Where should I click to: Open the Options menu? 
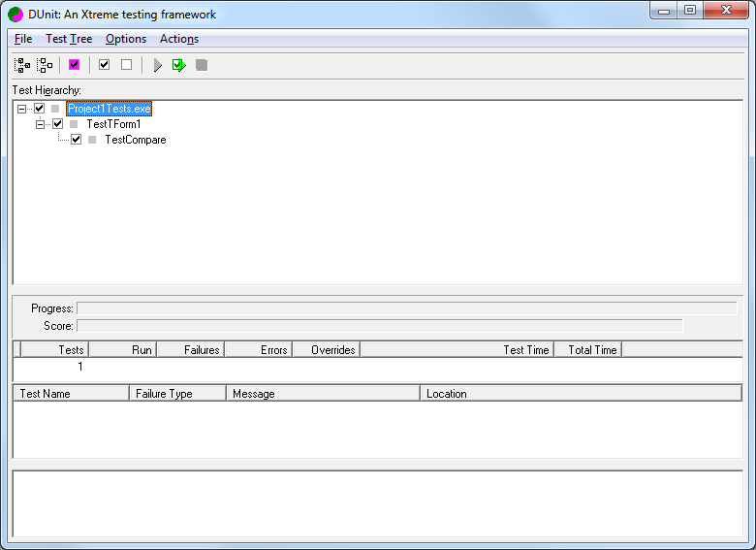click(126, 39)
